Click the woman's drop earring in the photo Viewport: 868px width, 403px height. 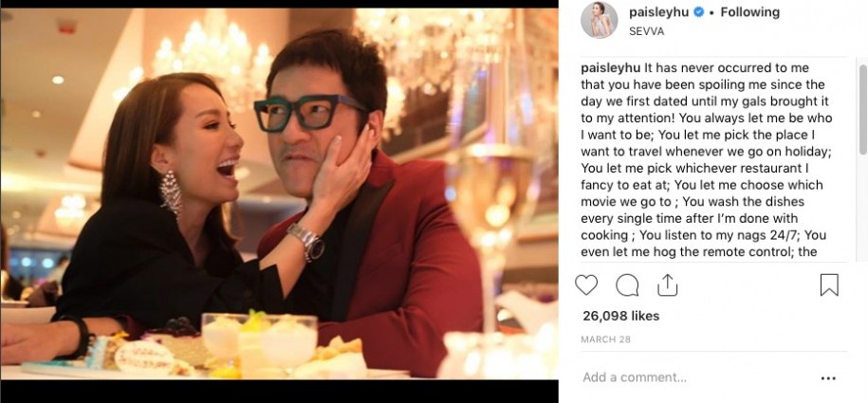tap(171, 192)
